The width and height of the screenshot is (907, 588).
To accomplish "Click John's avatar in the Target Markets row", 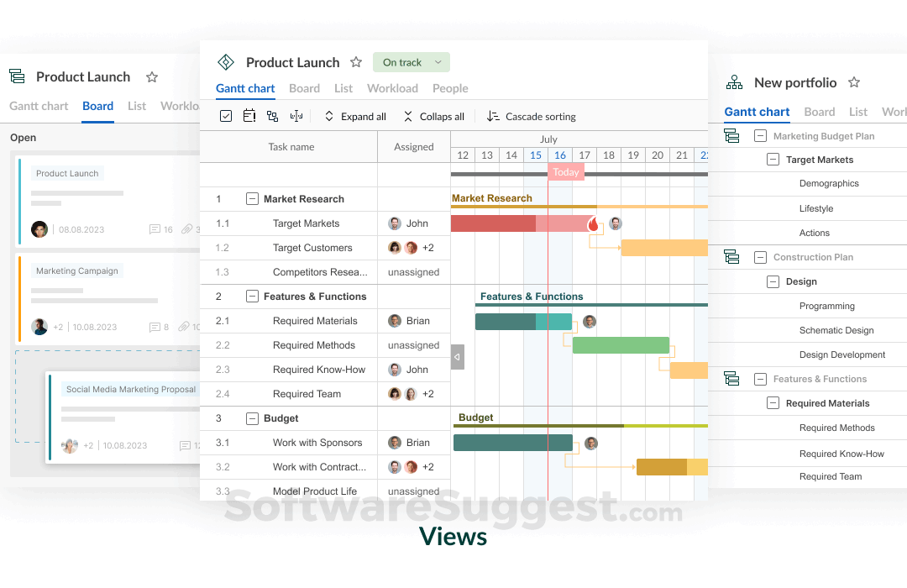I will tap(395, 223).
